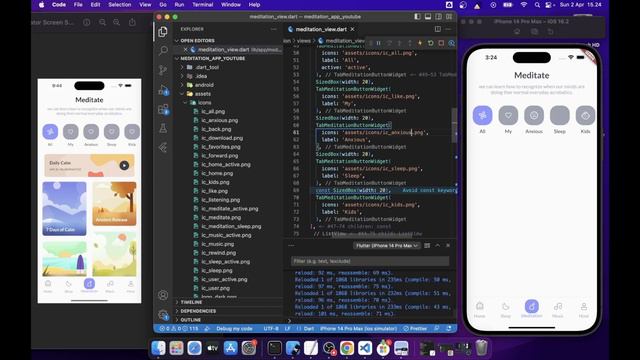Viewport: 640px width, 360px height.
Task: Open the Accounts icon in activity bar
Action: pos(163,295)
